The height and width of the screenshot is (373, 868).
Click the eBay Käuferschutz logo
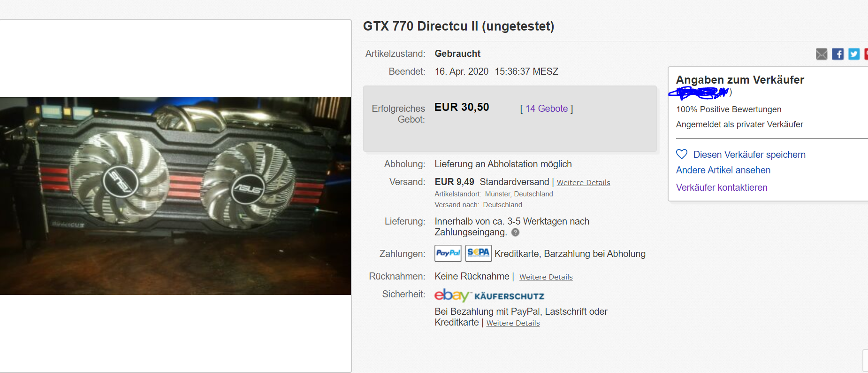489,295
